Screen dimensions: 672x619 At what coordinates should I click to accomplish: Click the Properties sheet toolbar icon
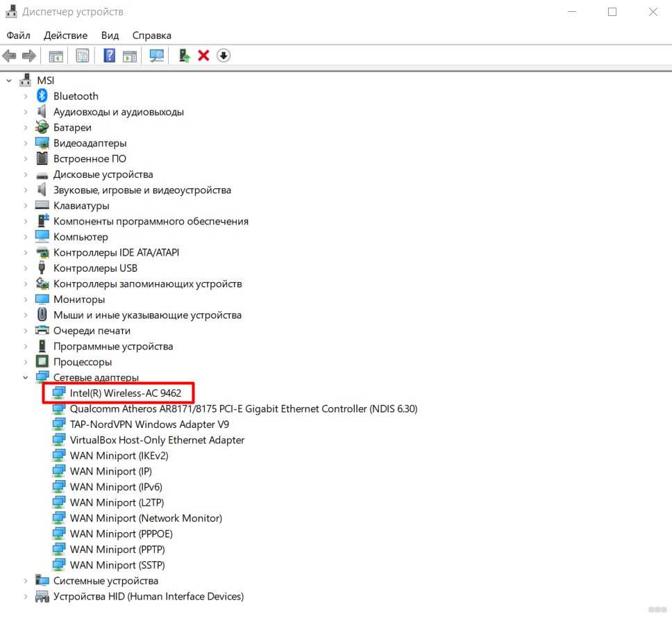click(83, 56)
